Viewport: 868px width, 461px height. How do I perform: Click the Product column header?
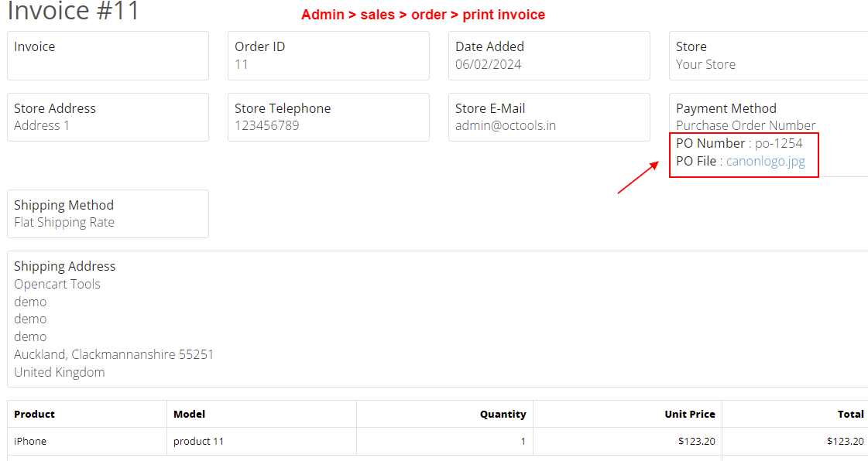click(34, 414)
